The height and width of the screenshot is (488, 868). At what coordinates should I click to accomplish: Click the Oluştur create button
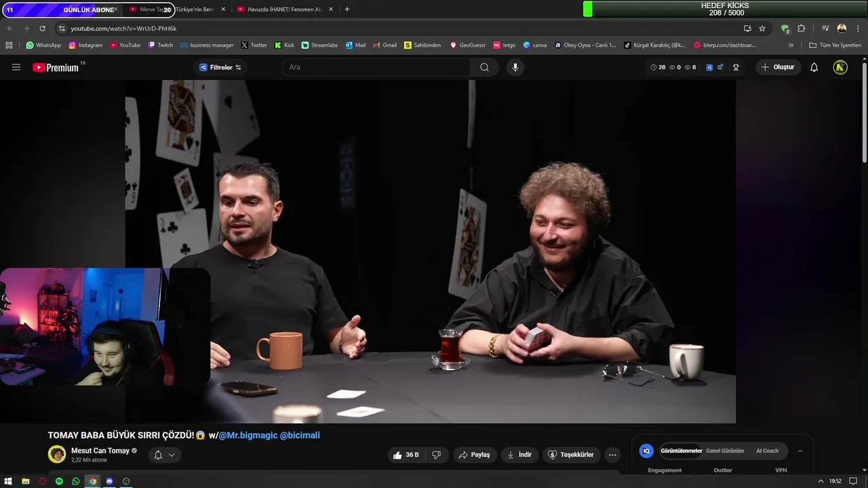coord(778,67)
